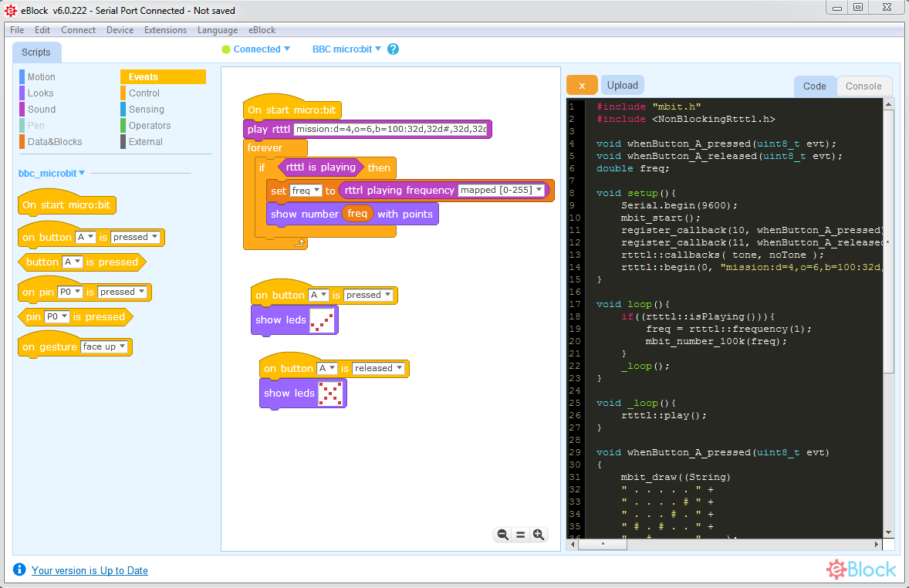Expand the Connected dropdown
The height and width of the screenshot is (588, 909).
pyautogui.click(x=262, y=49)
